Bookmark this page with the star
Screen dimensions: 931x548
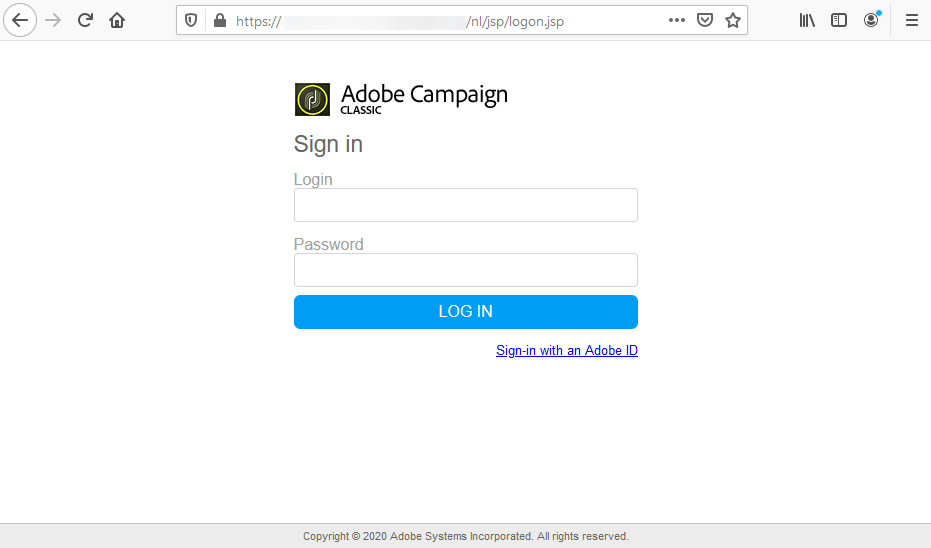pyautogui.click(x=733, y=20)
